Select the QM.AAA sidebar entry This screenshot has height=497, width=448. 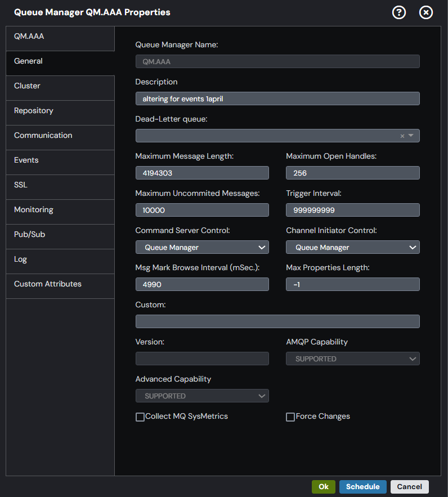click(60, 39)
